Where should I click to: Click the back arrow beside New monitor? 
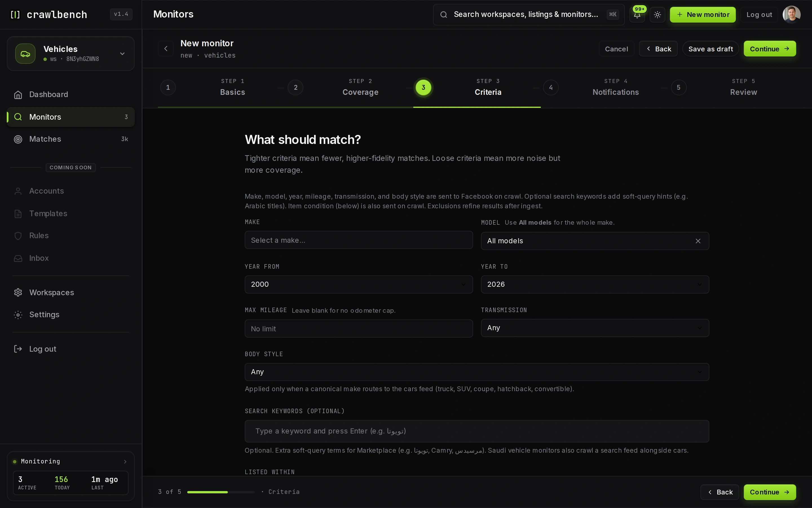pos(166,49)
